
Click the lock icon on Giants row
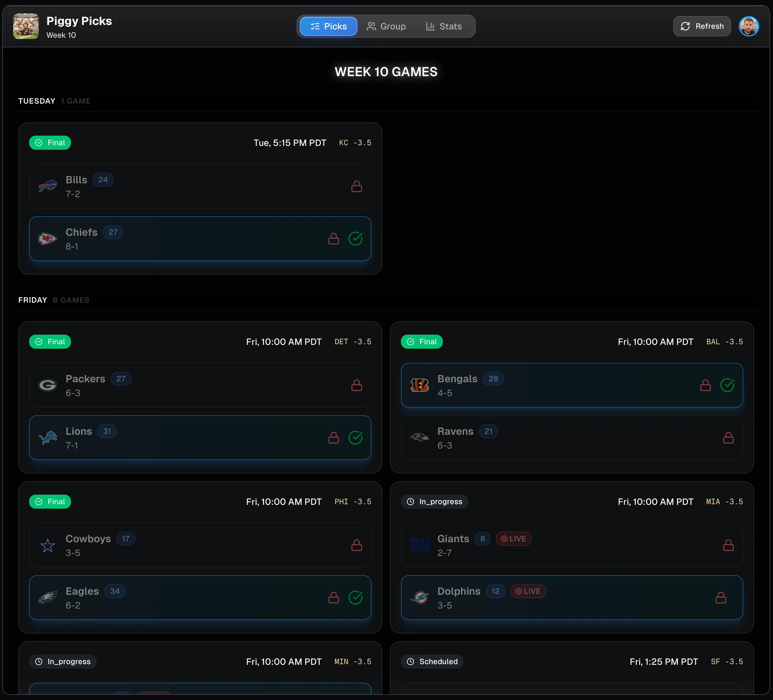pos(728,545)
